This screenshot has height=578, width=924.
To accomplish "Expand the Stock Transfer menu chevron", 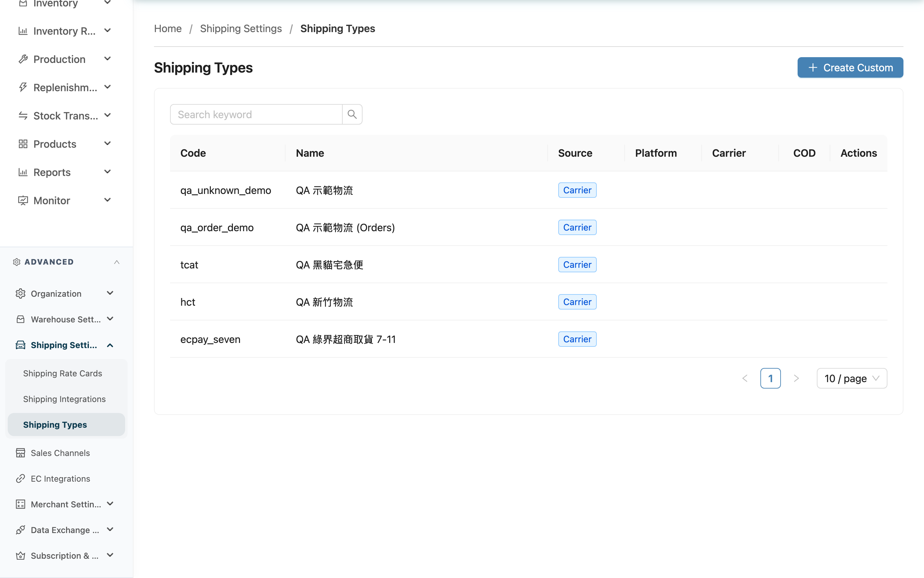I will coord(108,115).
